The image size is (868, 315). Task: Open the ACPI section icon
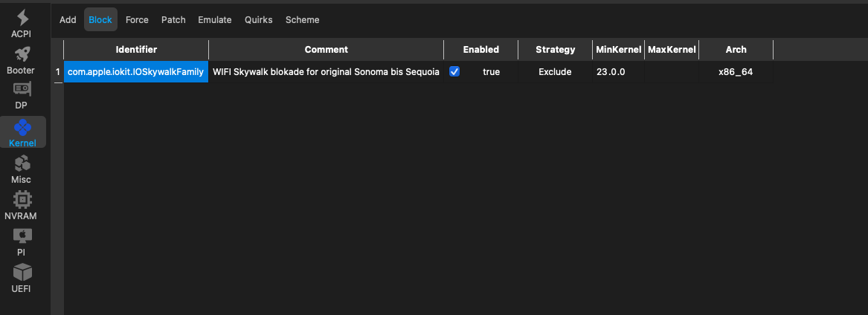[x=22, y=18]
